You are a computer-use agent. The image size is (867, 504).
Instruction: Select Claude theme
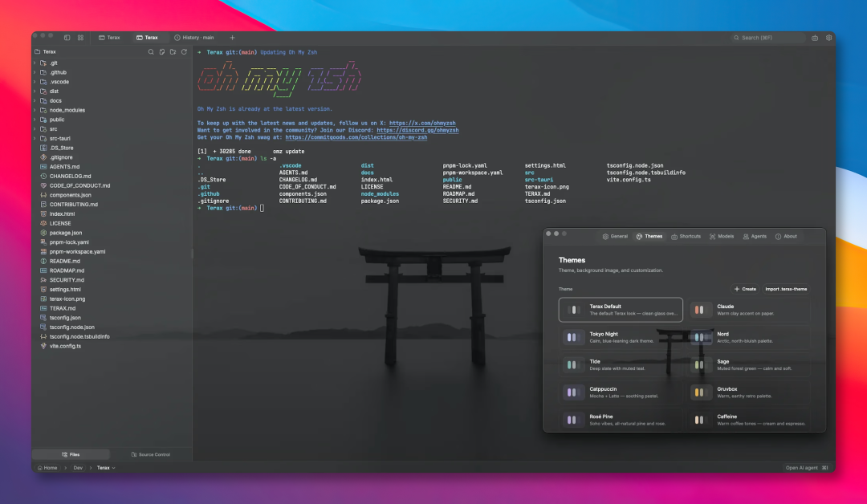[x=749, y=310]
